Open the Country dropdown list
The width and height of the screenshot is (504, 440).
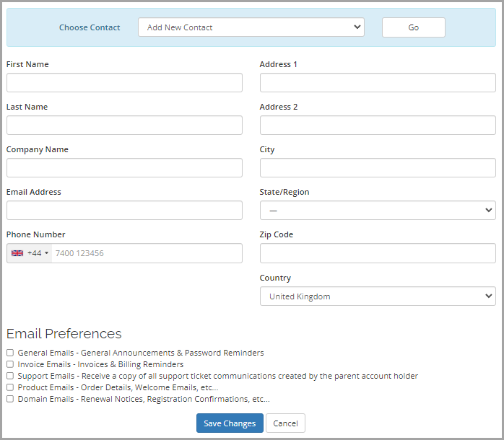coord(377,296)
